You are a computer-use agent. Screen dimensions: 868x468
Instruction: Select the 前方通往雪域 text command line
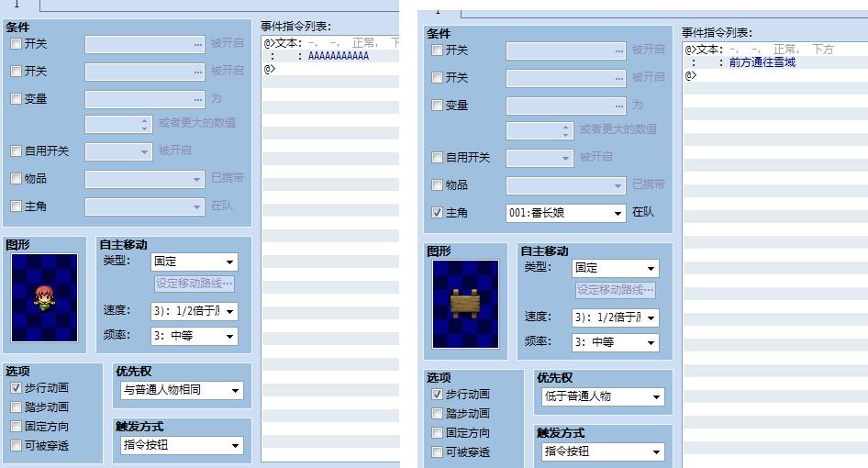pyautogui.click(x=775, y=62)
